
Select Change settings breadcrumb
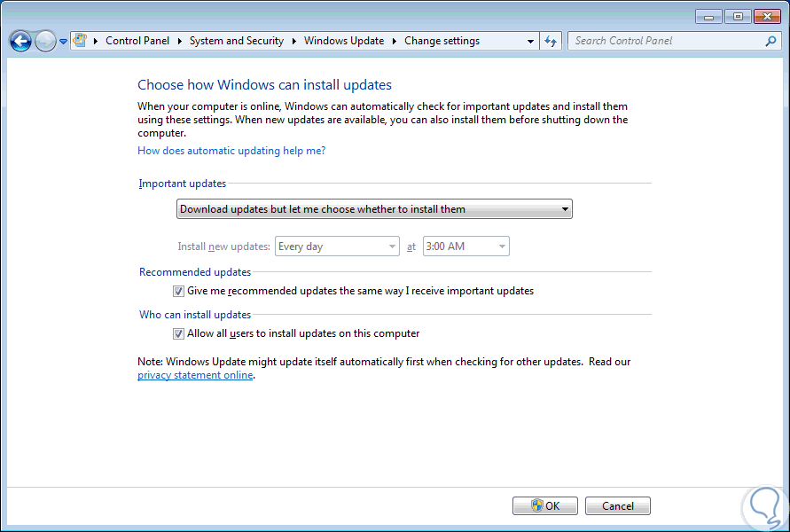[x=442, y=41]
